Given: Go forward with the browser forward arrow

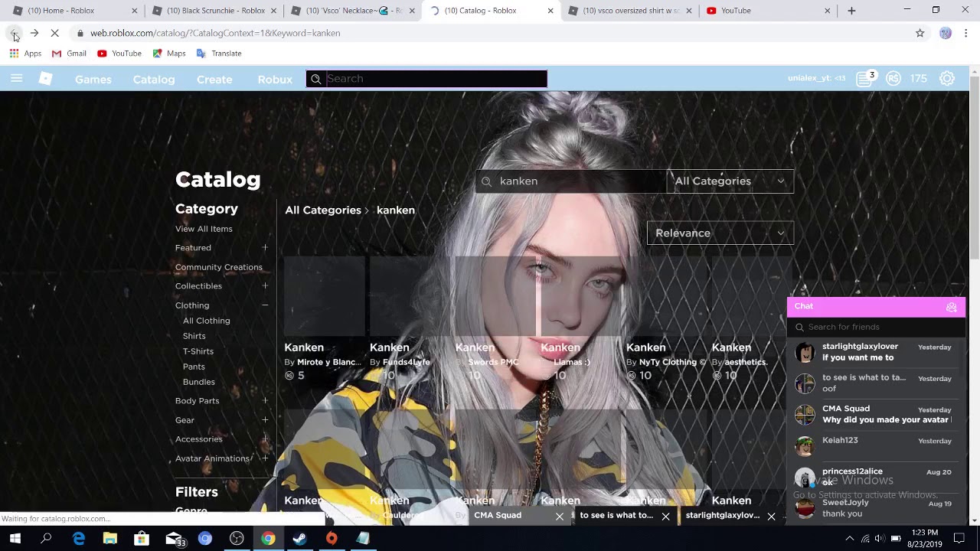Looking at the screenshot, I should point(34,33).
